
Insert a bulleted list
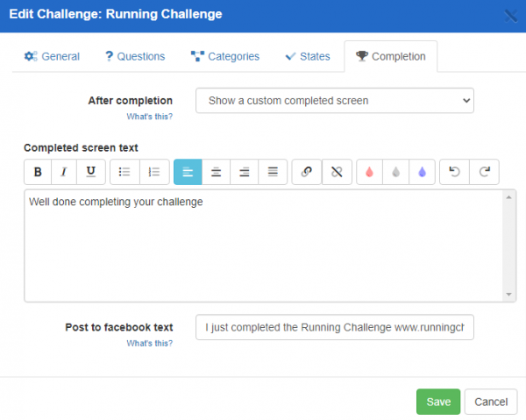124,172
